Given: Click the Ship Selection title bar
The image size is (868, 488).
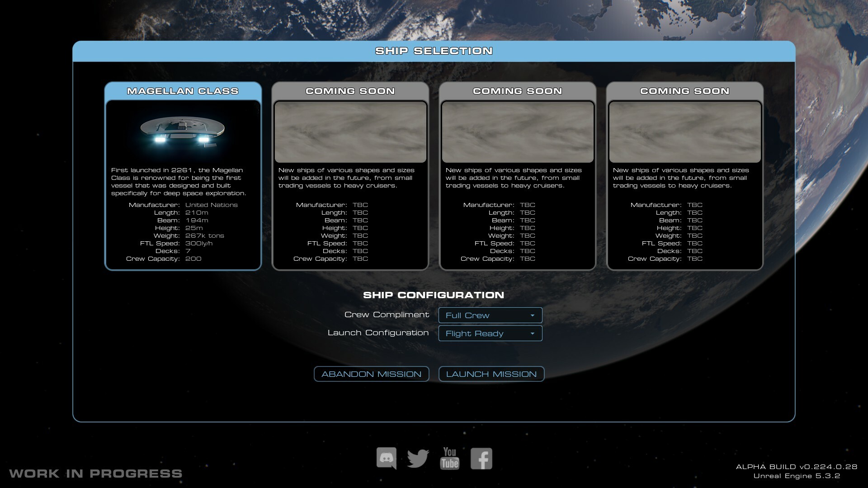Looking at the screenshot, I should point(434,51).
